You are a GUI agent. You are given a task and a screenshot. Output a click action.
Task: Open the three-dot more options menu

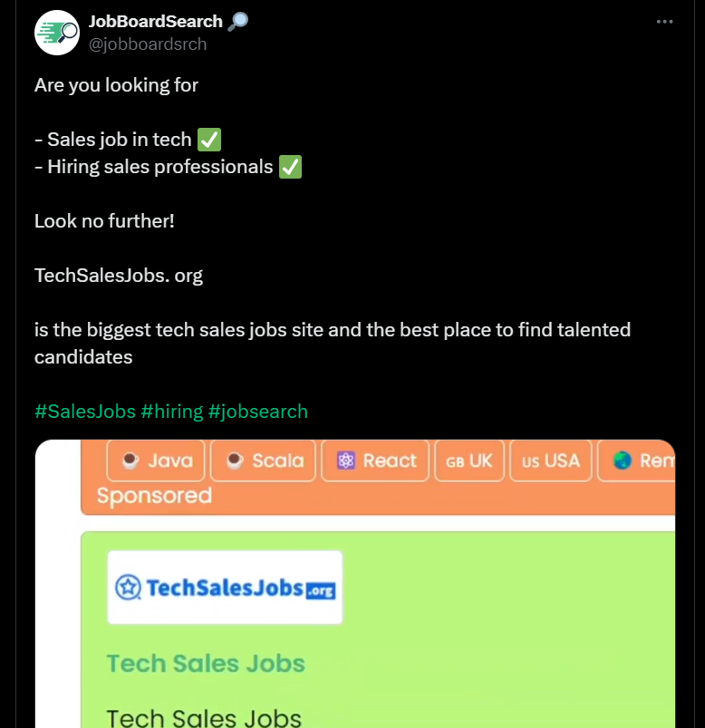click(x=664, y=23)
